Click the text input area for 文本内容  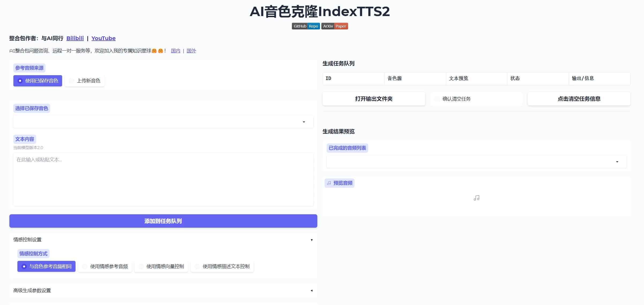click(x=163, y=179)
